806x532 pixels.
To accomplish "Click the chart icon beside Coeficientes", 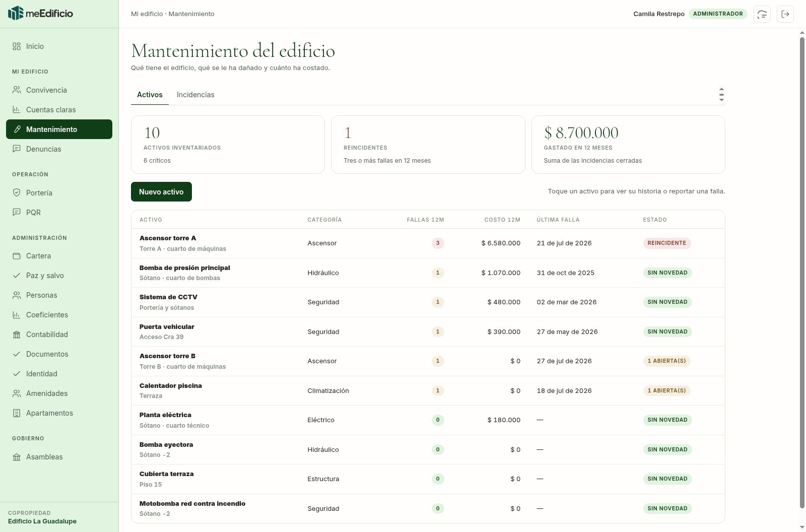I will point(17,315).
